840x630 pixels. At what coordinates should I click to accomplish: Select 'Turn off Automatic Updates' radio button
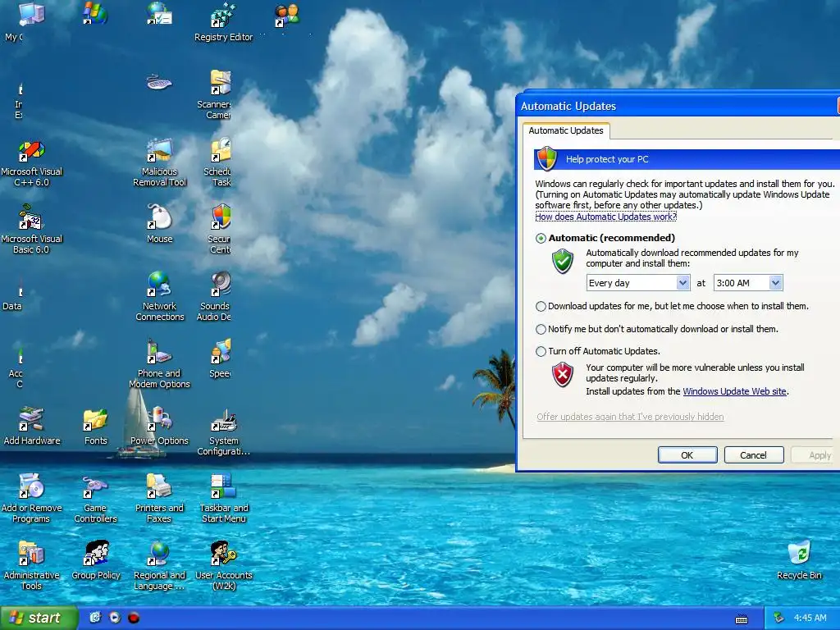point(541,351)
